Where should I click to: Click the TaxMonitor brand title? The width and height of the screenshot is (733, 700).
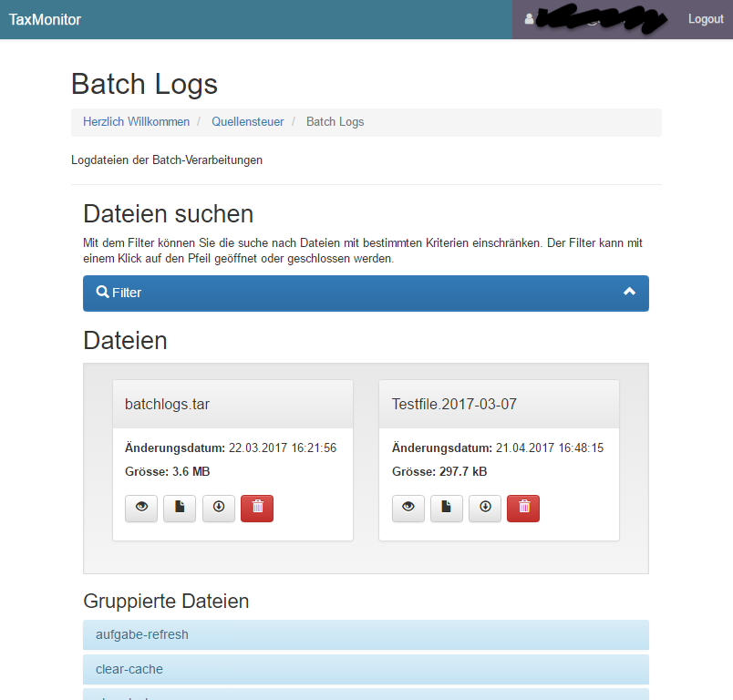[x=45, y=20]
